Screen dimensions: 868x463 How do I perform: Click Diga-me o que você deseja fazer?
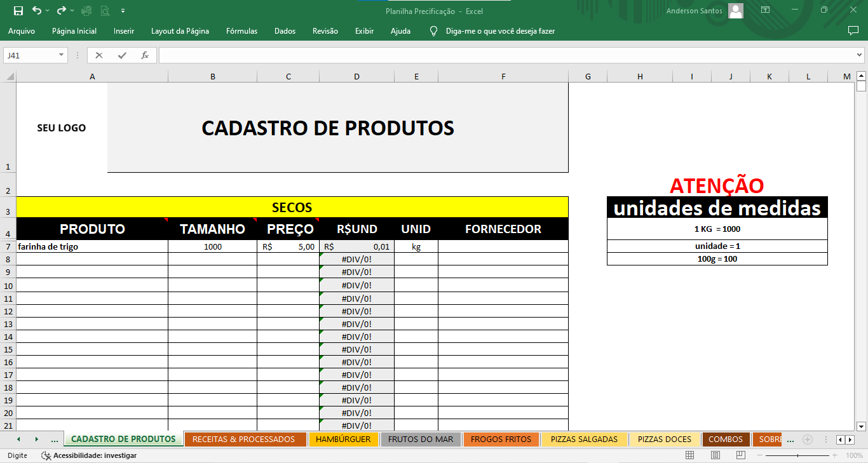tap(500, 30)
